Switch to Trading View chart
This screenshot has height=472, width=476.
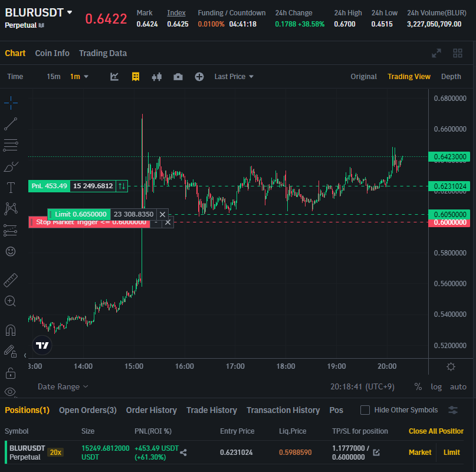[x=409, y=77]
